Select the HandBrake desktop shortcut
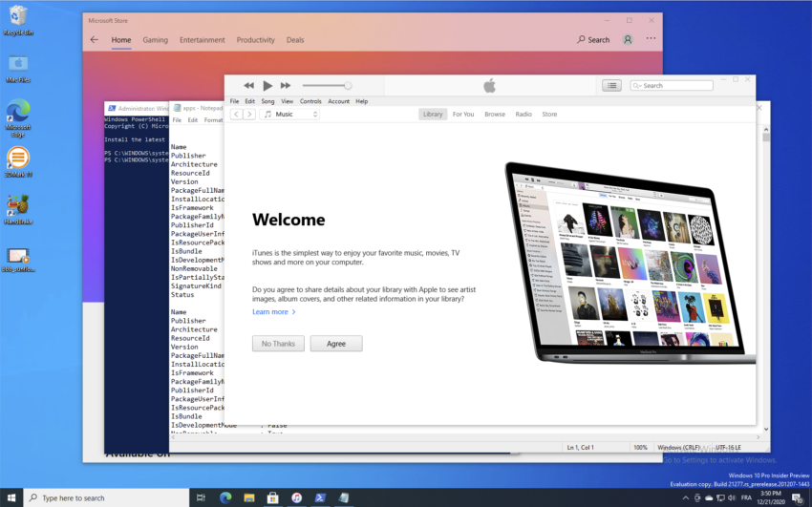Screen dimensions: 812x507 (18, 209)
